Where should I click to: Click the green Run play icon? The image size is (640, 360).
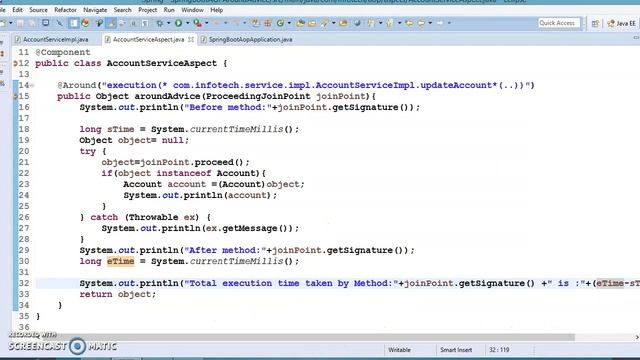178,23
